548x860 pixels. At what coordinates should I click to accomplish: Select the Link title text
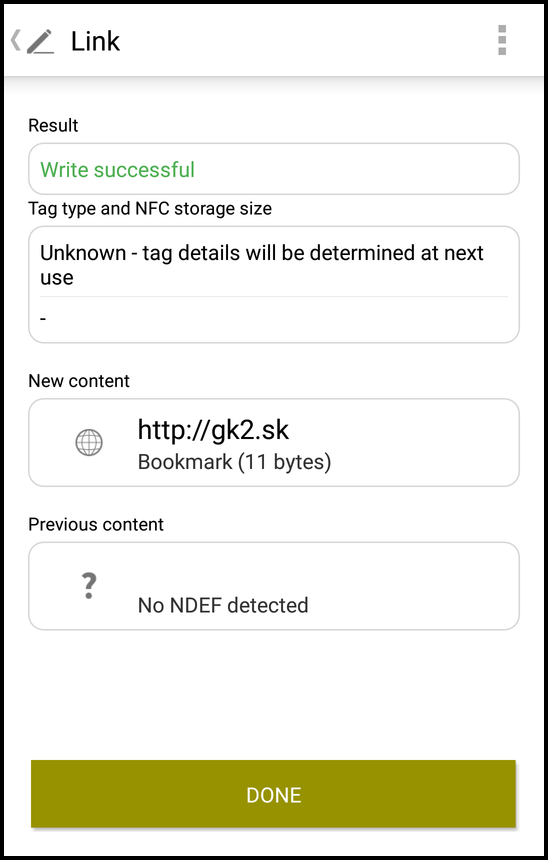click(95, 41)
